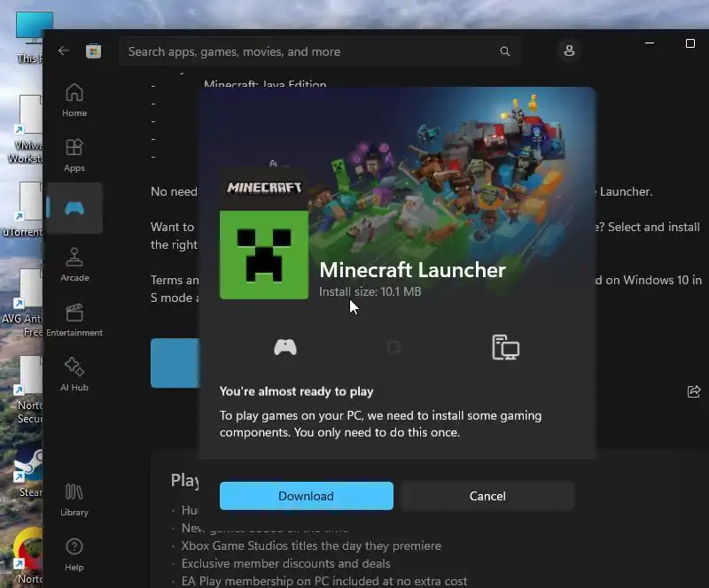This screenshot has height=588, width=709.
Task: Go back using the Store back arrow
Action: [63, 50]
